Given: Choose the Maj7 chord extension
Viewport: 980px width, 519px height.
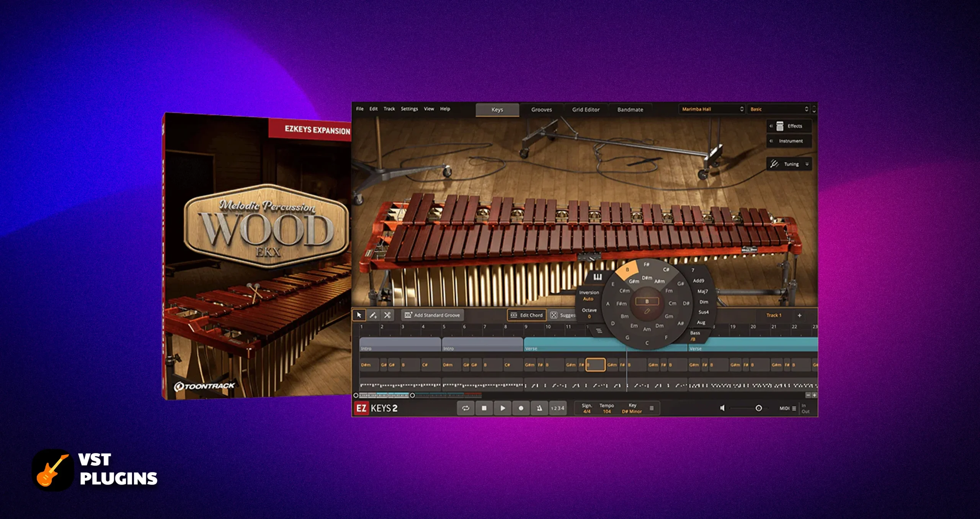Looking at the screenshot, I should point(702,291).
